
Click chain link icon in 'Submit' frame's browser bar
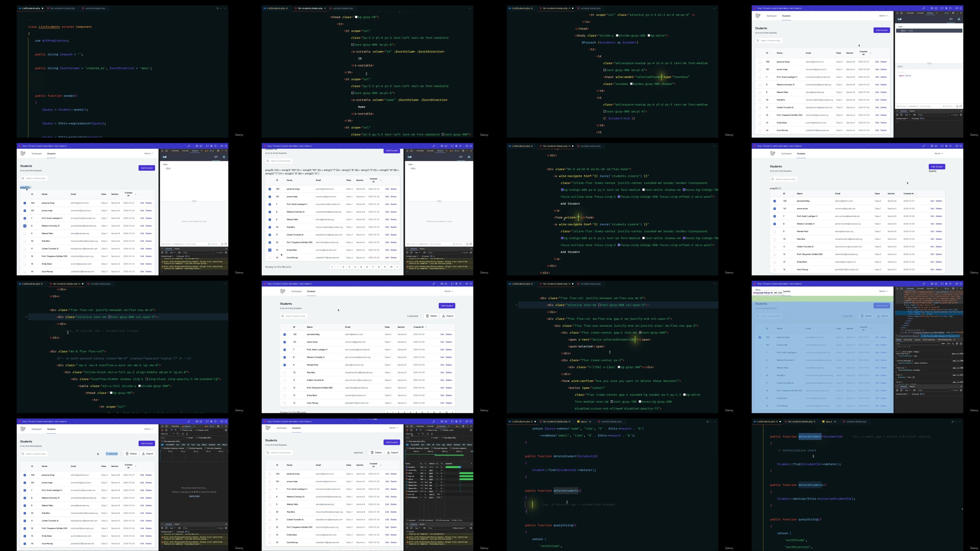pyautogui.click(x=924, y=146)
